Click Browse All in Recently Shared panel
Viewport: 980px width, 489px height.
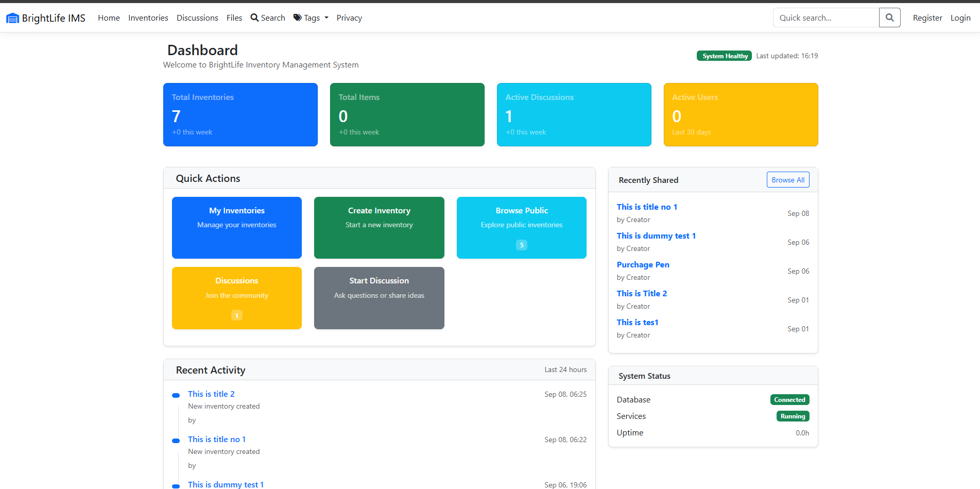(788, 179)
